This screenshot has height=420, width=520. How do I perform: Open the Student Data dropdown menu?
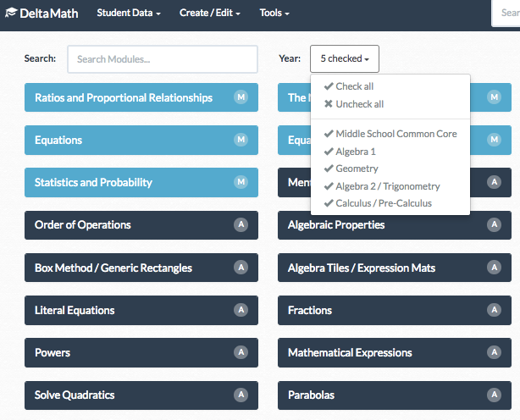129,14
